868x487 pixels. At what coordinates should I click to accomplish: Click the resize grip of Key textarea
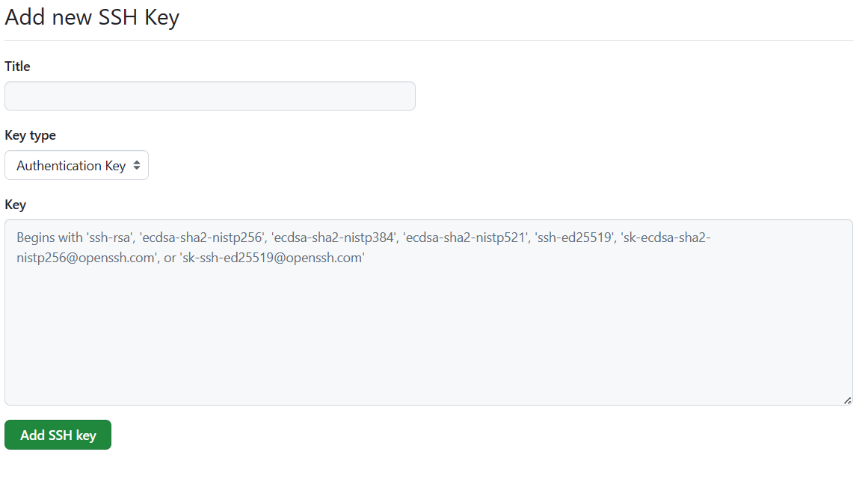[x=847, y=400]
